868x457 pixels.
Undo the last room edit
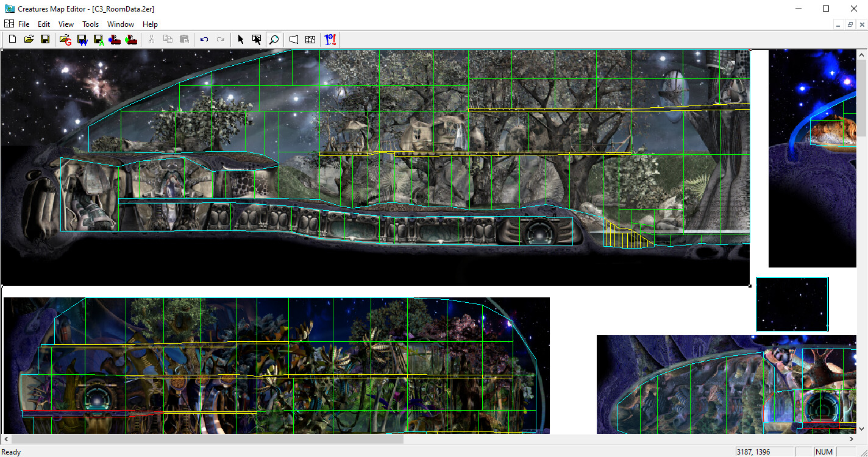click(x=204, y=39)
